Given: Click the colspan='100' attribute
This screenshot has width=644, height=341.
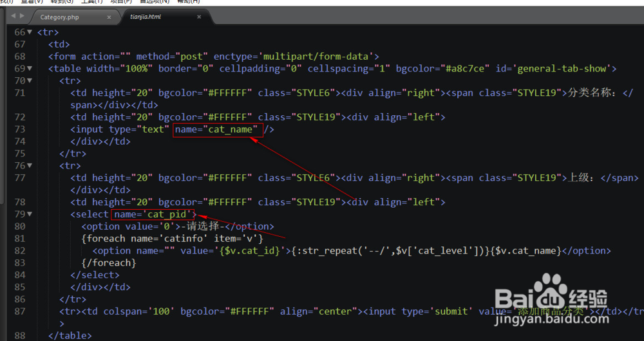Looking at the screenshot, I should [139, 311].
